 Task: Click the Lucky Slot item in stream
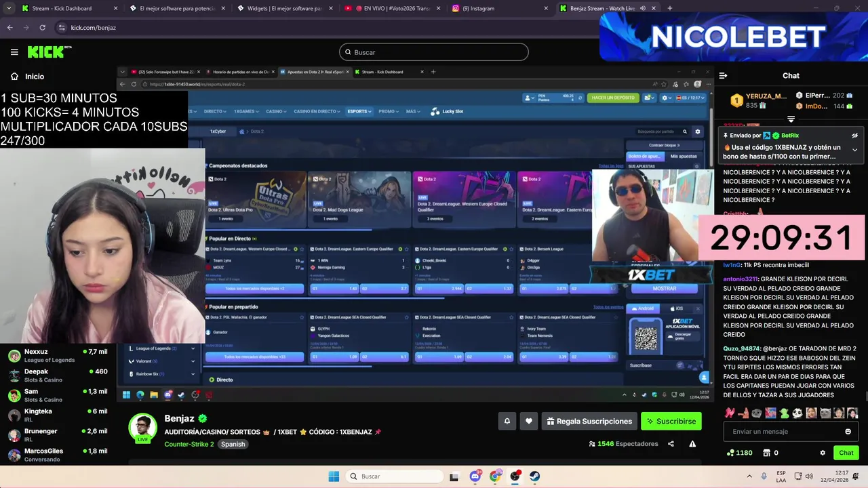[x=448, y=111]
